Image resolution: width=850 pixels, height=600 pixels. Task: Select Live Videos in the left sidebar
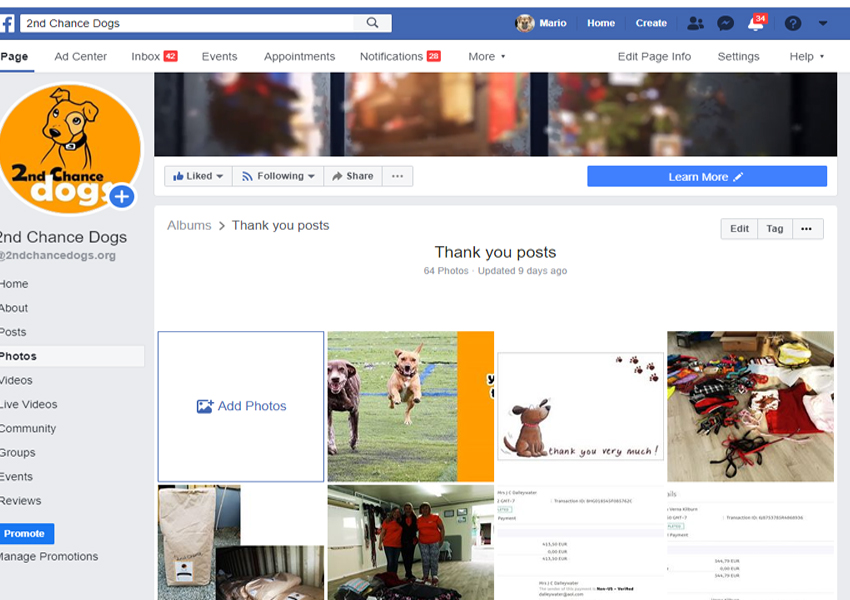click(28, 404)
